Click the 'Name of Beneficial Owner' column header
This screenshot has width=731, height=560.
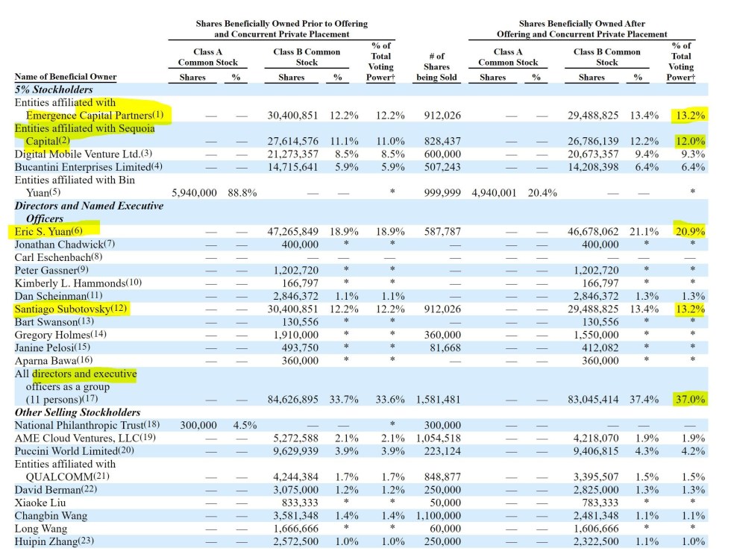66,77
